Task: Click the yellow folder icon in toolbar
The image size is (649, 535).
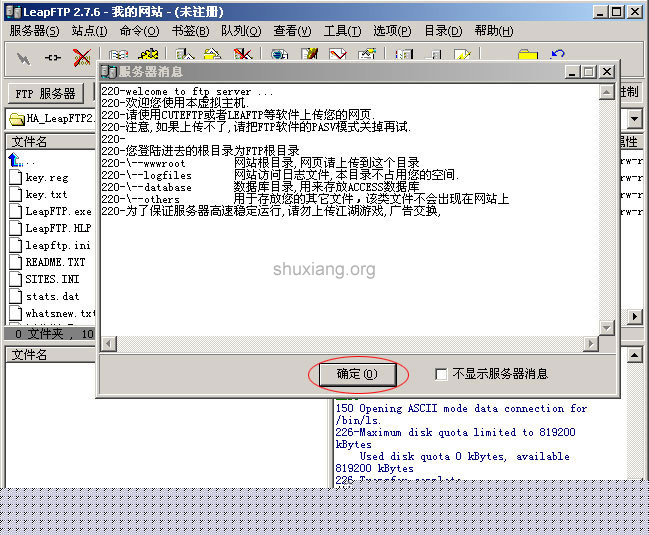Action: (528, 55)
